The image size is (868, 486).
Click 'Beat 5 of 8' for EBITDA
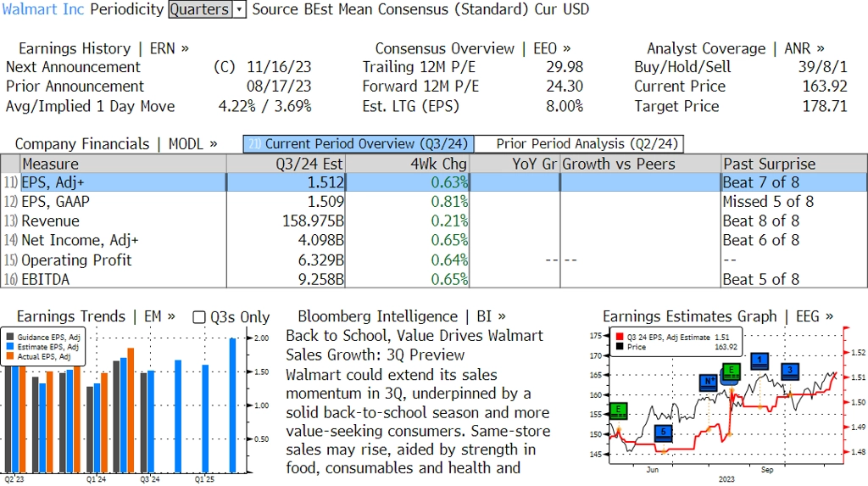pos(761,279)
